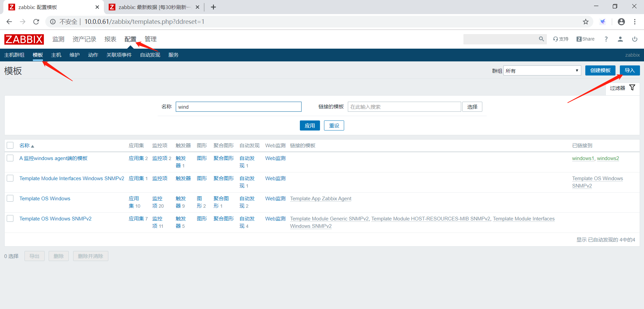Click the 创建模板 button

pyautogui.click(x=600, y=70)
